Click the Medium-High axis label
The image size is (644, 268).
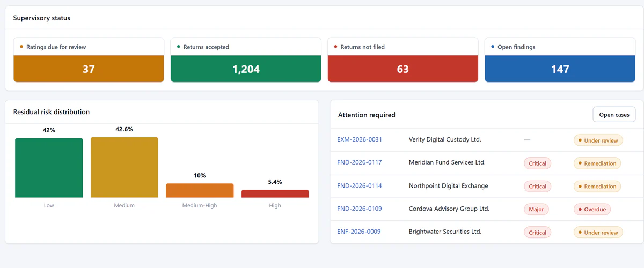coord(200,205)
